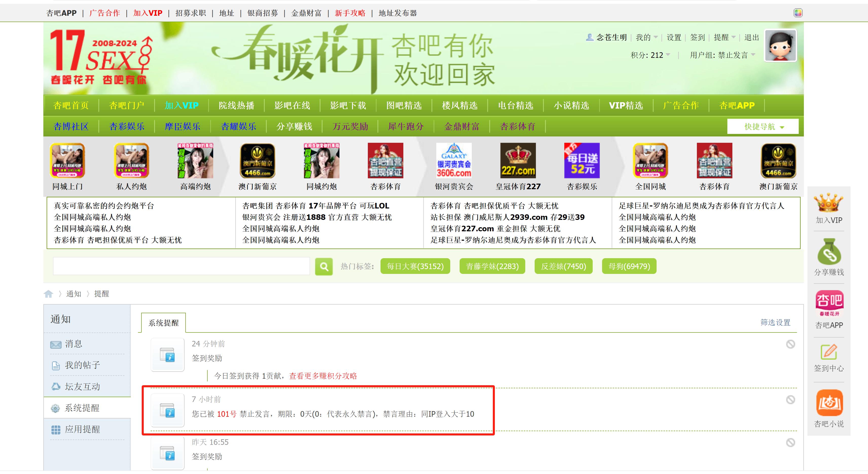
Task: Click the 提醒 breadcrumb link
Action: 101,294
